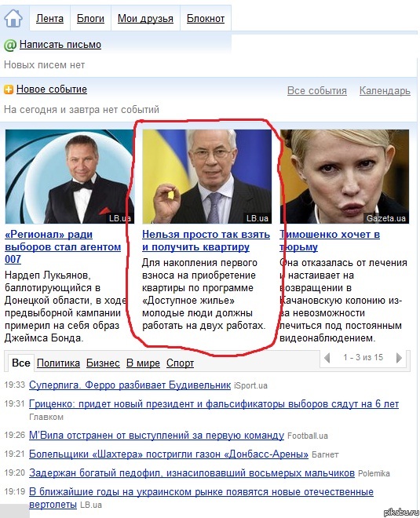Switch to the Блоги tab

click(x=90, y=19)
